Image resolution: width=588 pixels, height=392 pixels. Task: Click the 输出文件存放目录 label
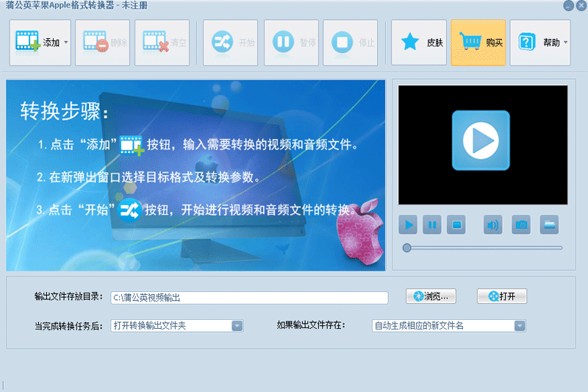(x=68, y=296)
